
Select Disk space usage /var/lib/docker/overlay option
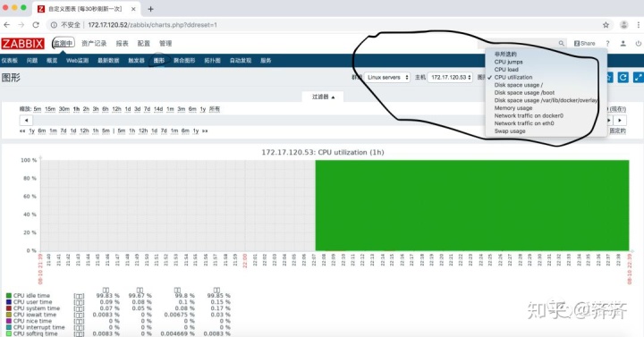coord(546,100)
